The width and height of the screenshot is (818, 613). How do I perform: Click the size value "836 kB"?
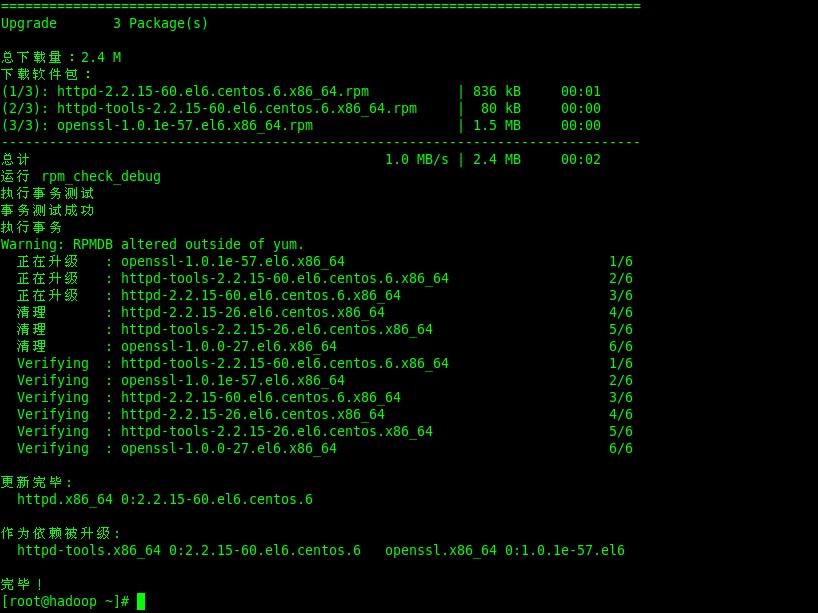(497, 91)
